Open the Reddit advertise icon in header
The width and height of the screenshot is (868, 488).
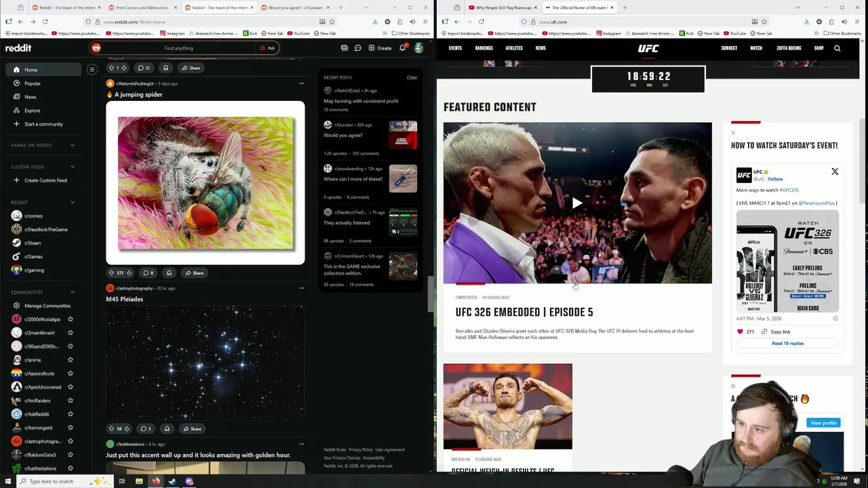tap(344, 48)
